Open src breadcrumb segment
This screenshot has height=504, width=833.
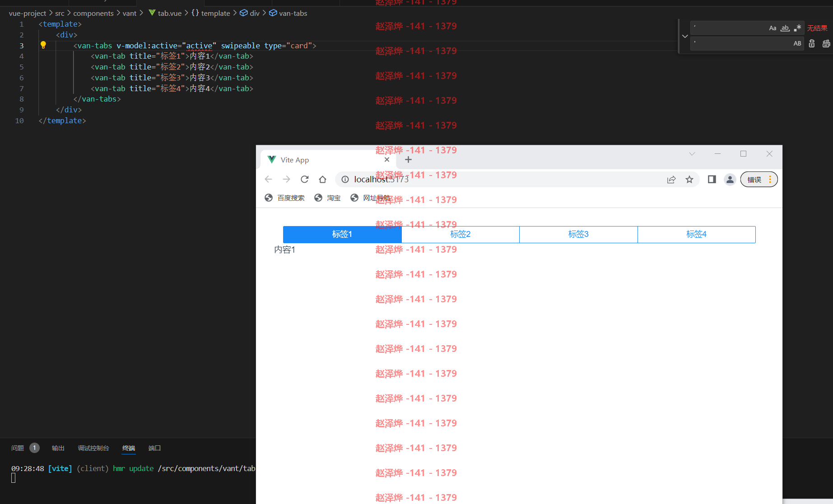click(60, 13)
